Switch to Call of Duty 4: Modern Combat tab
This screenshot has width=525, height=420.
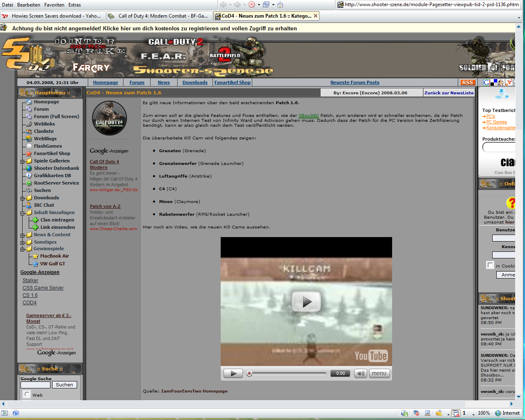[159, 16]
